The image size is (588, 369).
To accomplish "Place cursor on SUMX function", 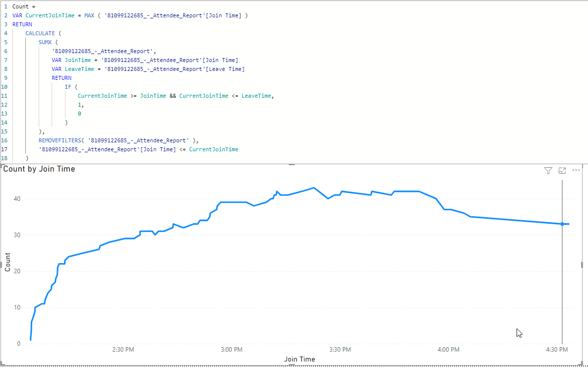I will tap(45, 42).
